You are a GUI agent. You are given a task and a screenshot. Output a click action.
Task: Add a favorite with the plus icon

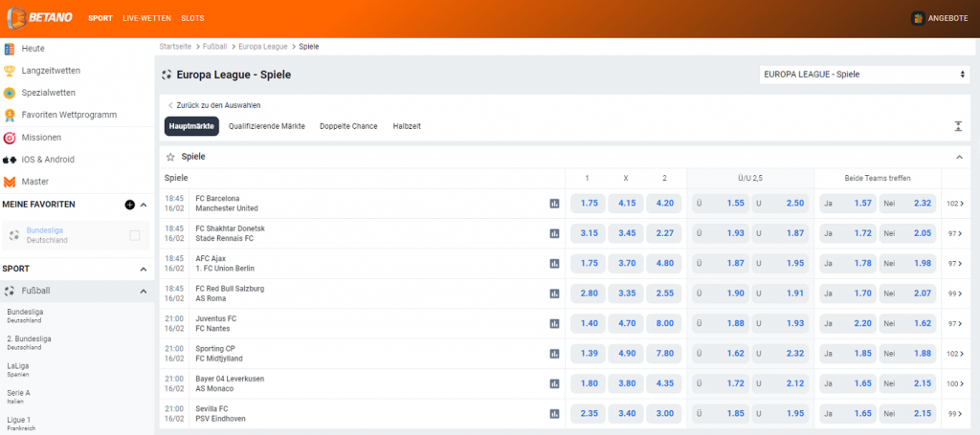(130, 204)
